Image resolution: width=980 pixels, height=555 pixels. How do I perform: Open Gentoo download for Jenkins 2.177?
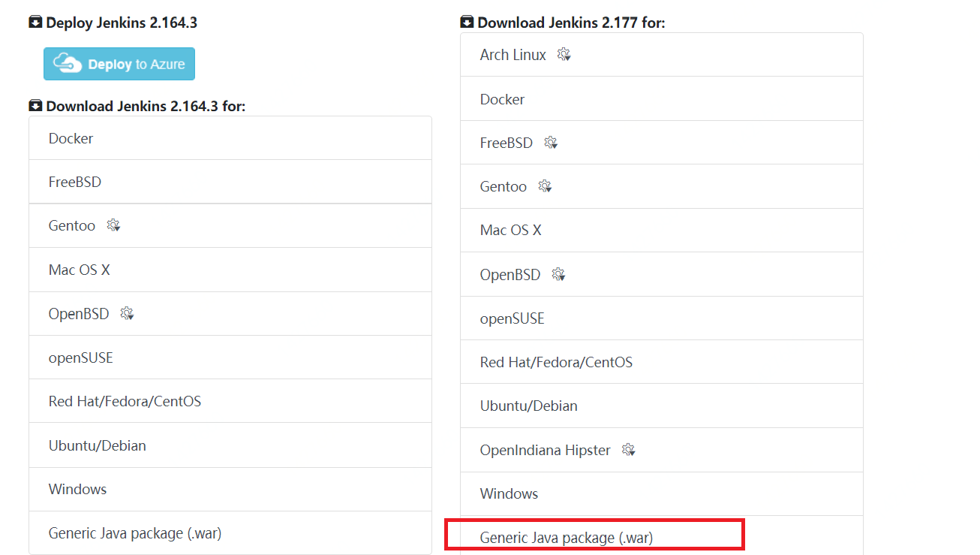point(662,186)
